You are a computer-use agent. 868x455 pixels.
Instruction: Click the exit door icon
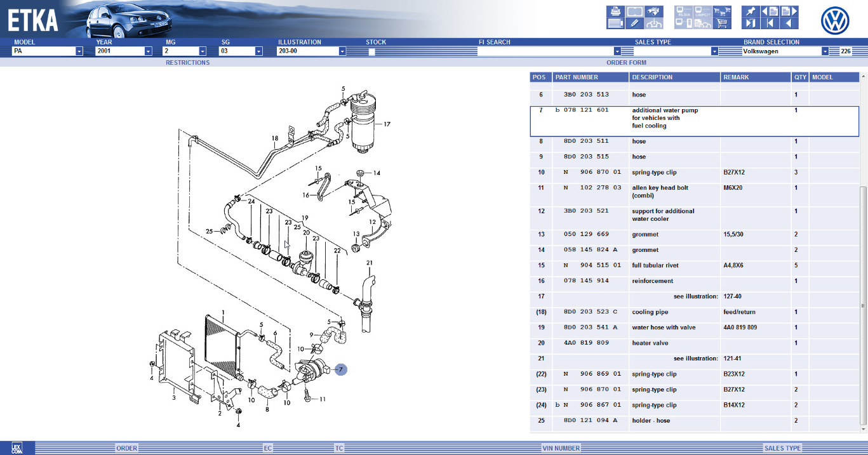[x=751, y=23]
